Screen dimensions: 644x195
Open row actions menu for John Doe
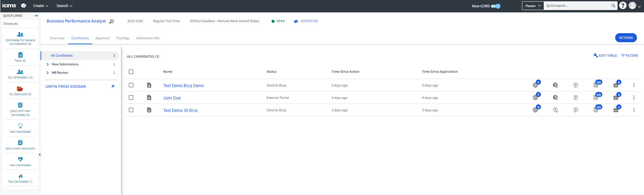coord(634,97)
